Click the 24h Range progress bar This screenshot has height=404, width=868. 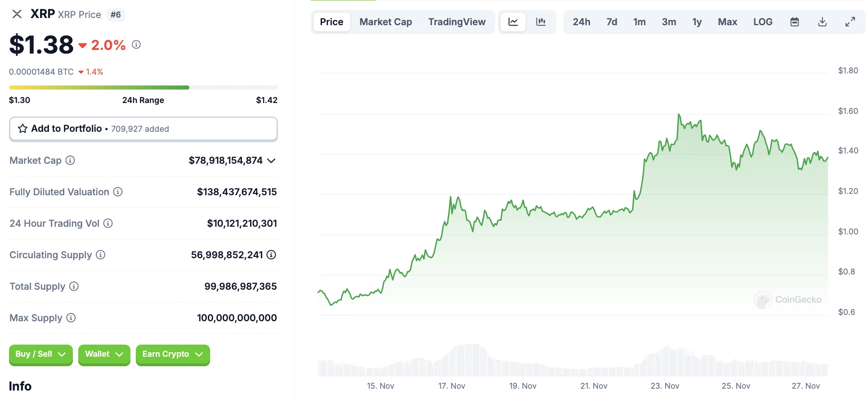click(143, 87)
